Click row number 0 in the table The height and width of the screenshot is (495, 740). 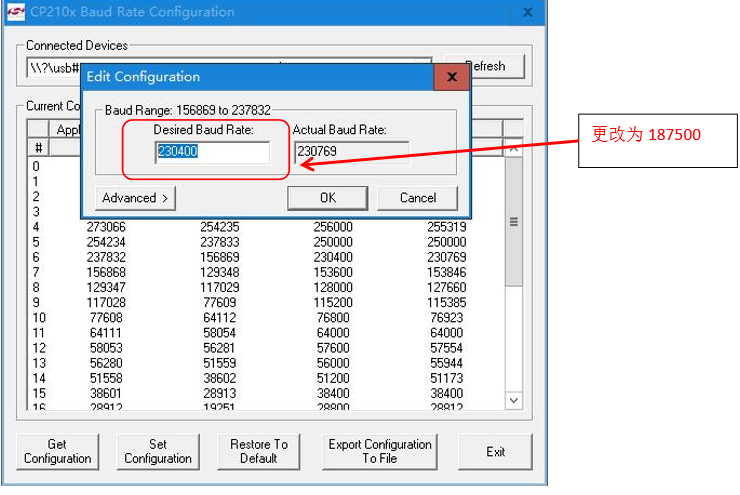(x=36, y=167)
